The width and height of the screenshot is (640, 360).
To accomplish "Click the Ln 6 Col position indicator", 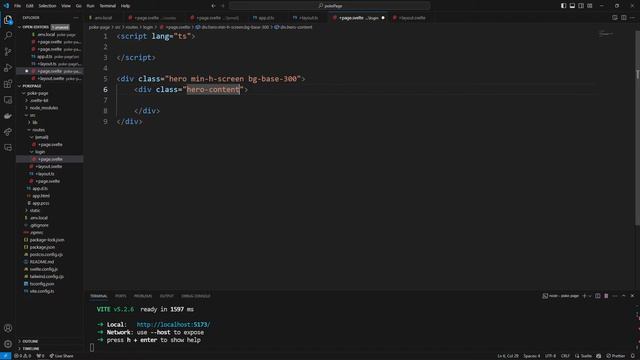I will point(508,356).
